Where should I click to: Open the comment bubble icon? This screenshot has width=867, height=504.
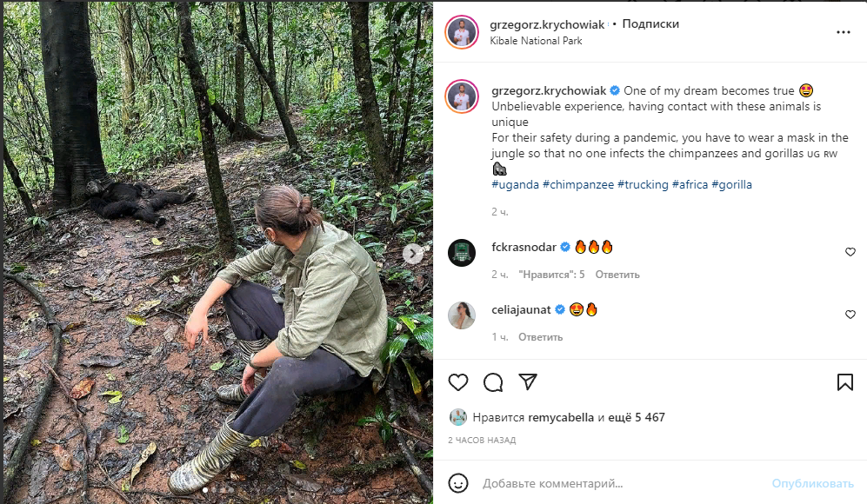tap(493, 382)
